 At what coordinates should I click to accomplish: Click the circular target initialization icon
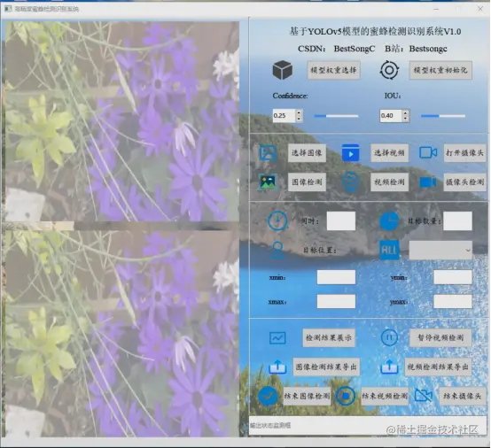coord(389,70)
